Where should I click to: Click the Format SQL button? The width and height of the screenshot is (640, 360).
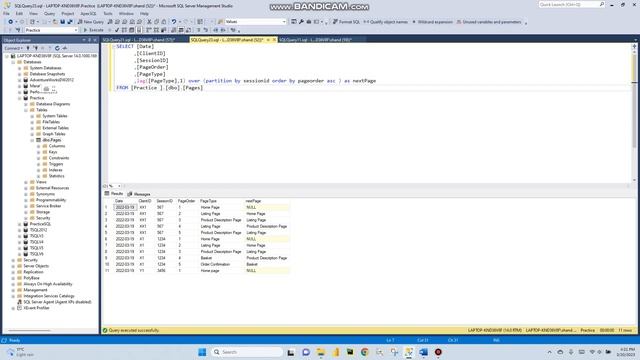346,22
